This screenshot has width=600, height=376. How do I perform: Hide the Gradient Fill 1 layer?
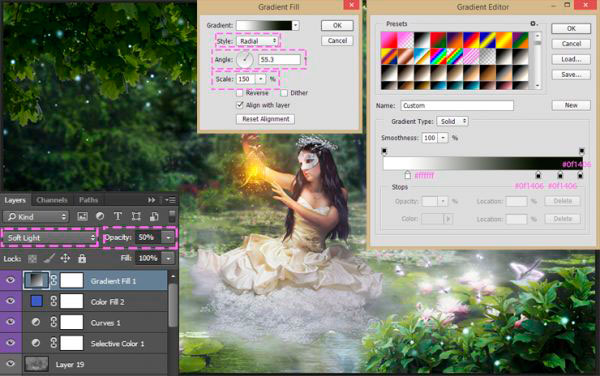point(10,280)
